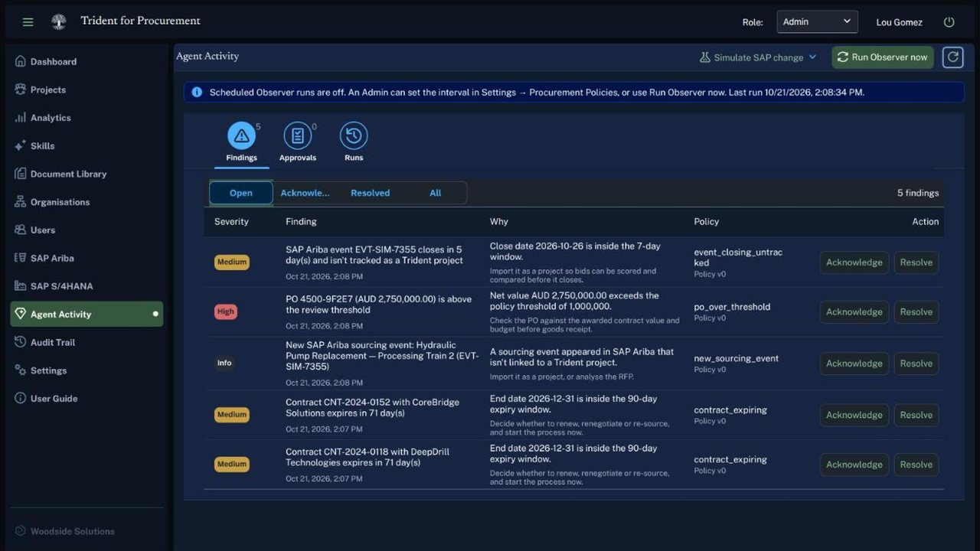This screenshot has height=551, width=980.
Task: Click the Approvals checklist icon
Action: pos(298,136)
